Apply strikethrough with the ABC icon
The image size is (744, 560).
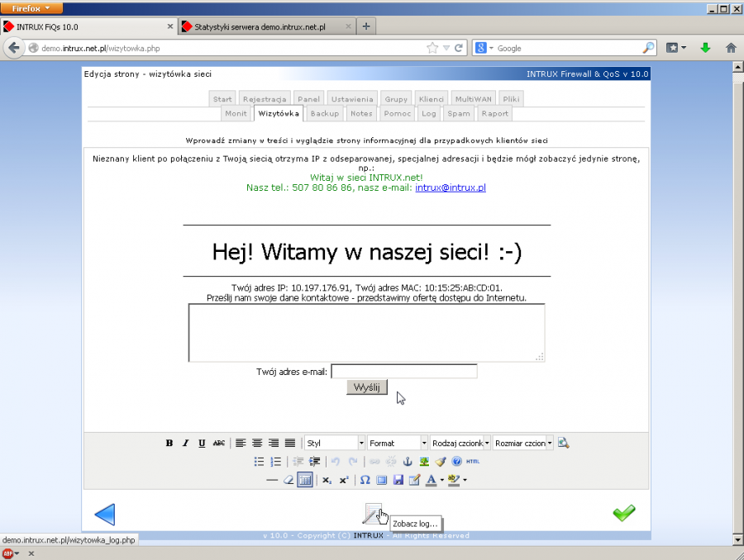(219, 443)
